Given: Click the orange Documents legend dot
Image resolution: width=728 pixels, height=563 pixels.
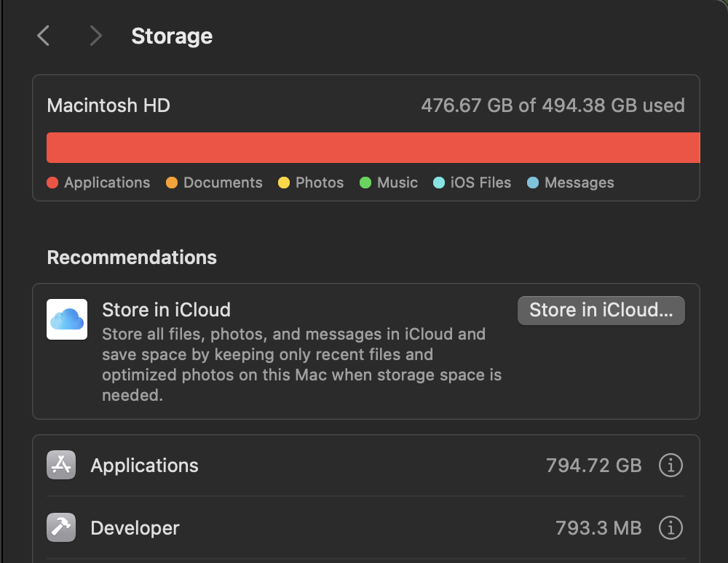Looking at the screenshot, I should coord(172,183).
